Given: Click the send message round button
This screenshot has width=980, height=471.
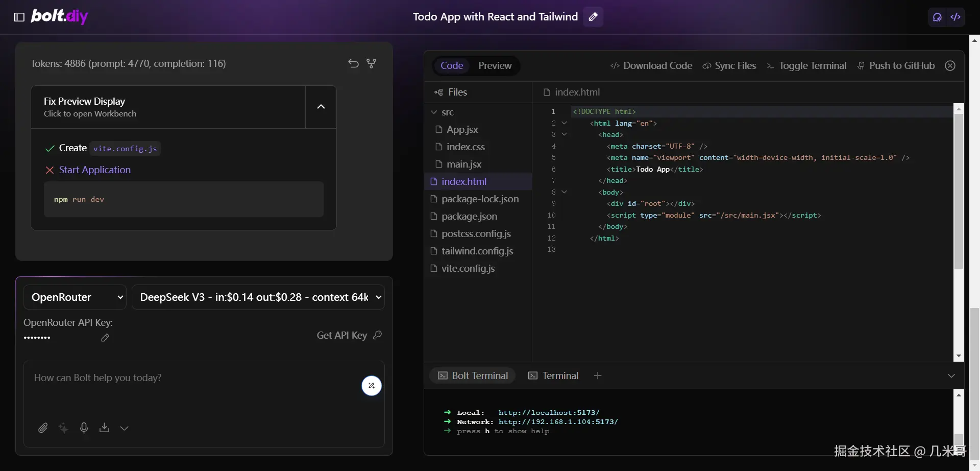Looking at the screenshot, I should pos(372,386).
